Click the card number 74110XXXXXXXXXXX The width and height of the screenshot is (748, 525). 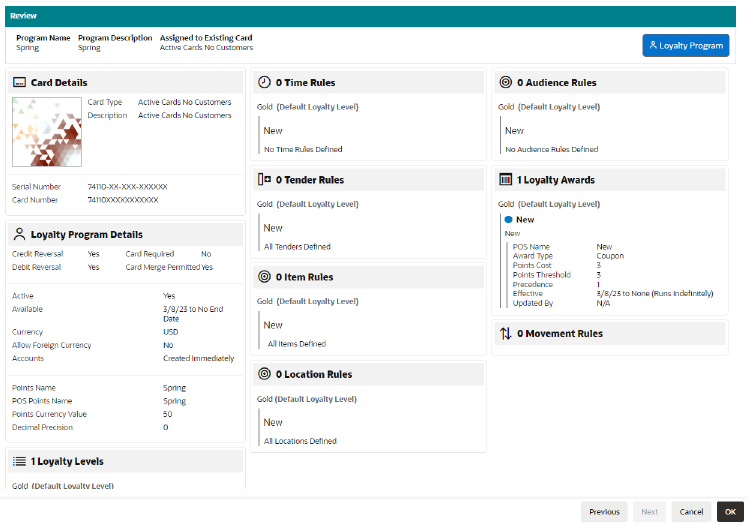click(123, 200)
